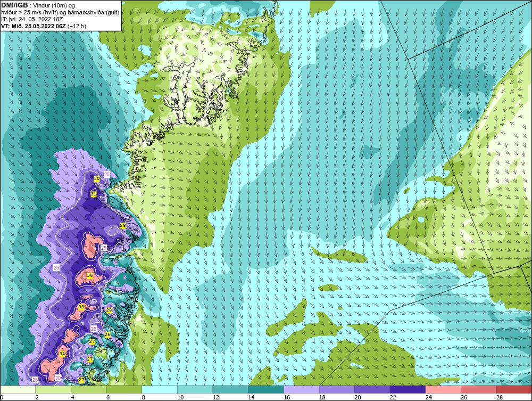Select the 20–22 m/s legend swatch
The height and width of the screenshot is (401, 532).
[372, 389]
